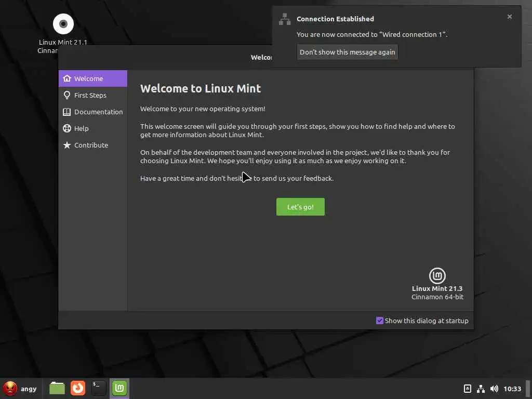Open the notifications tray applet
532x399 pixels.
tap(467, 389)
